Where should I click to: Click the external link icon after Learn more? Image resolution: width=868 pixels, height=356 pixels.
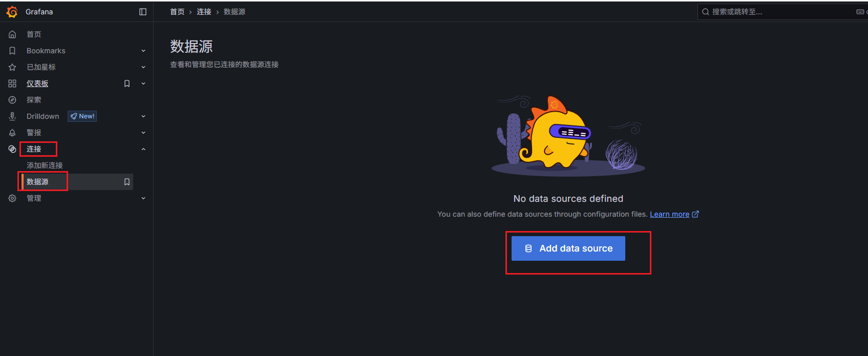[695, 214]
